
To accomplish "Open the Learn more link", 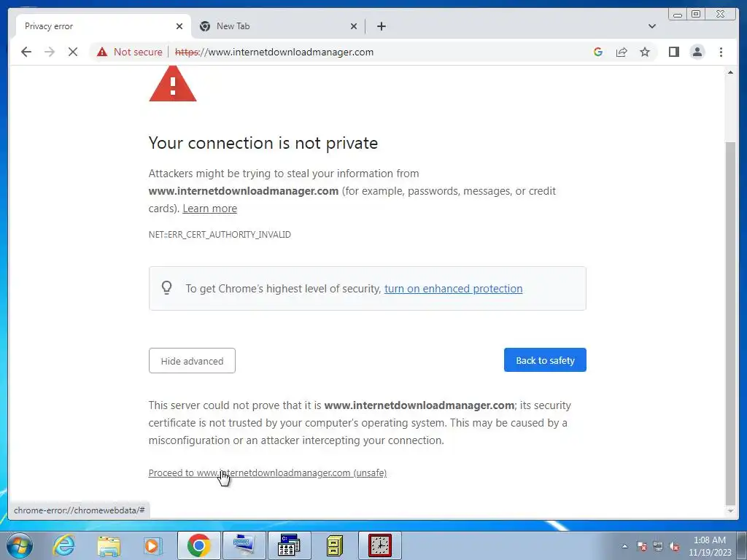I will 209,209.
